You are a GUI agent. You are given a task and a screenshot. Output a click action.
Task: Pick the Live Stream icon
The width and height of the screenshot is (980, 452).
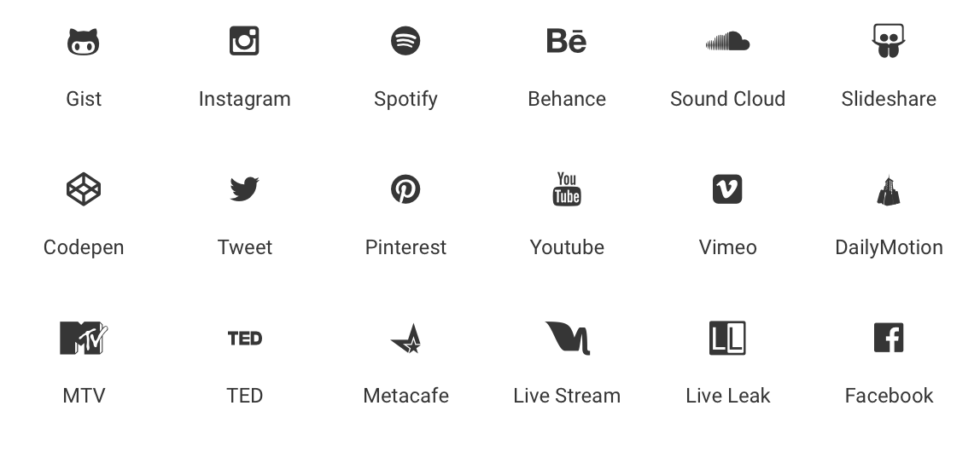coord(568,338)
